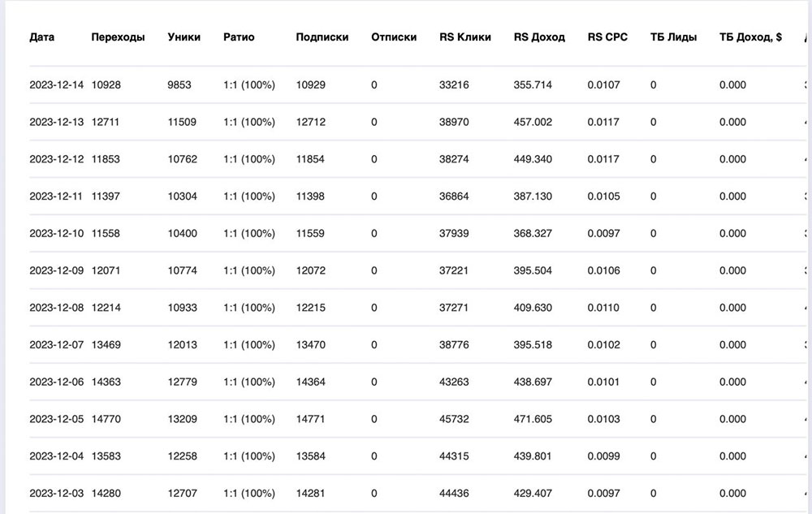Select the RS CPC column header
The image size is (812, 514).
pos(607,37)
